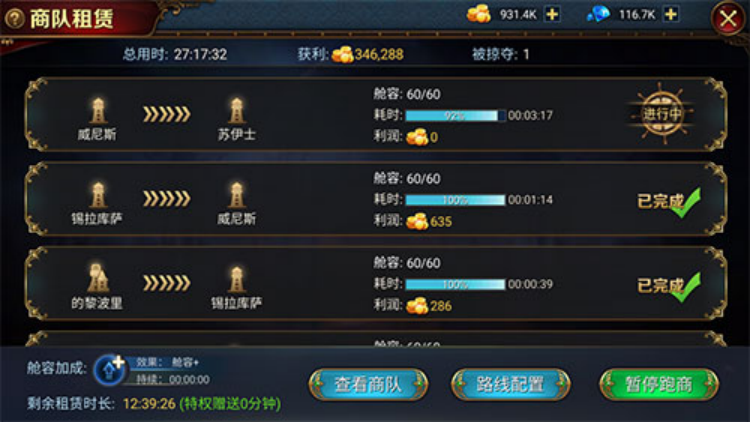Click the partially visible fourth route row
750x422 pixels.
tap(376, 338)
